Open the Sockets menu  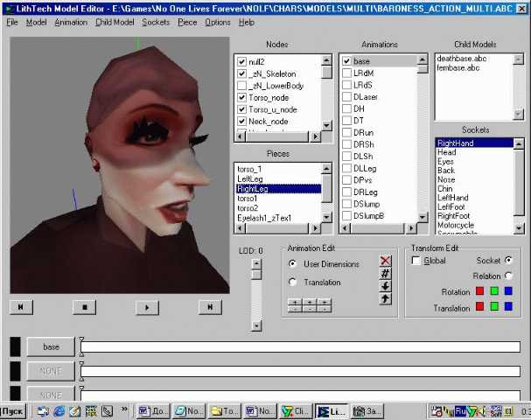coord(156,23)
